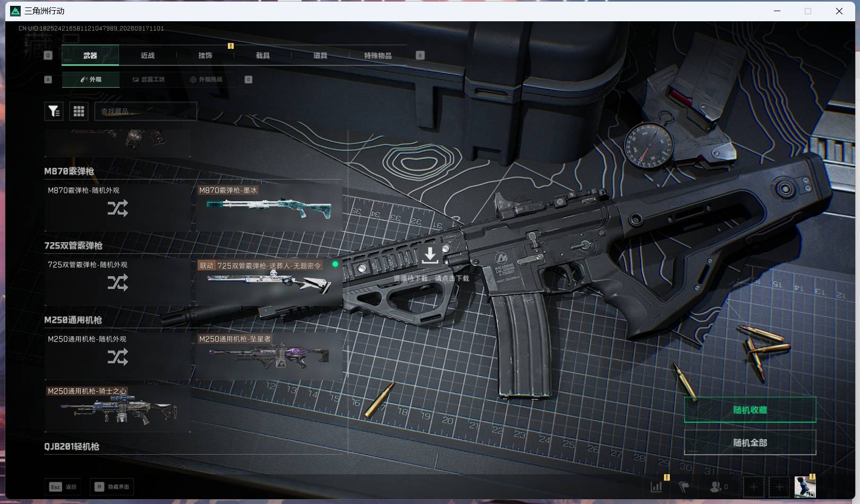This screenshot has height=504, width=860.
Task: Click the CN UID text at top left
Action: pyautogui.click(x=91, y=29)
